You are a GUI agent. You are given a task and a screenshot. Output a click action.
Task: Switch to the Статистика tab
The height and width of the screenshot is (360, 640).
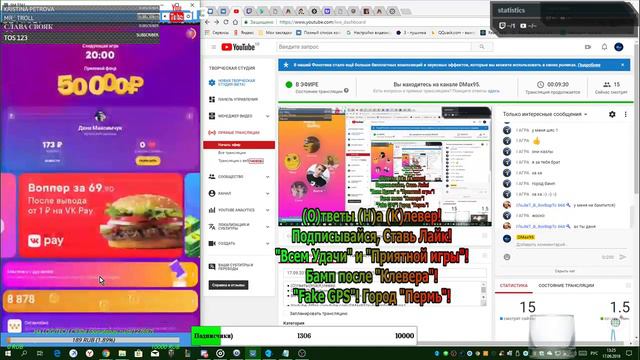[x=513, y=286]
